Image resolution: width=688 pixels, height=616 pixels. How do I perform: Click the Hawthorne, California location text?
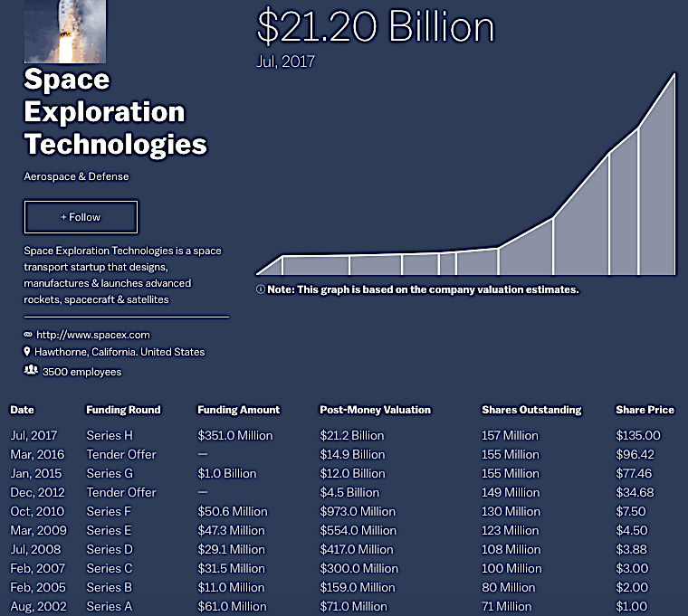[x=119, y=352]
